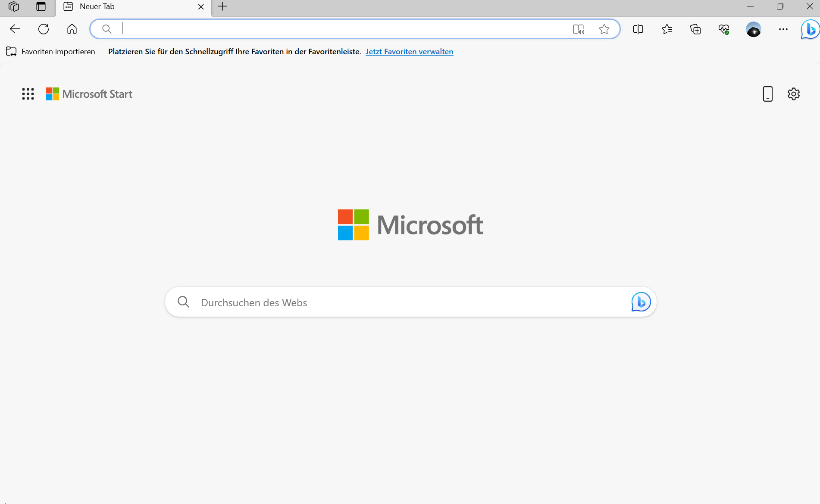Open the Jetzt Favoriten verwalten link
Image resolution: width=820 pixels, height=504 pixels.
point(409,52)
